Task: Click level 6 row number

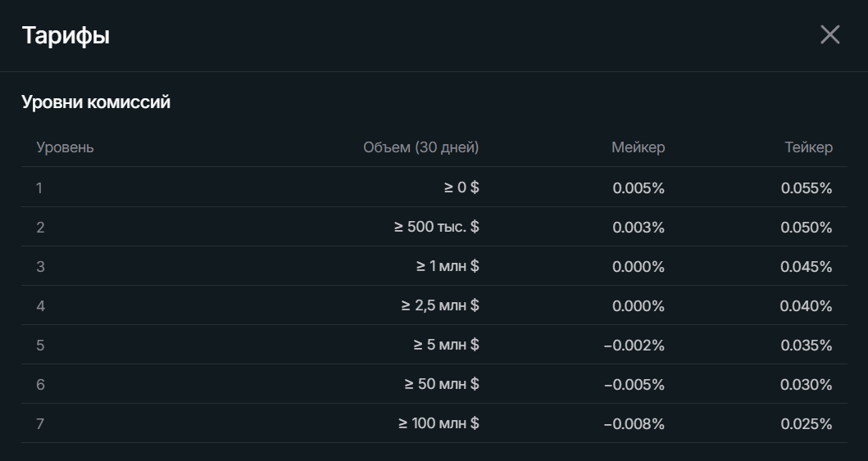Action: pyautogui.click(x=40, y=385)
